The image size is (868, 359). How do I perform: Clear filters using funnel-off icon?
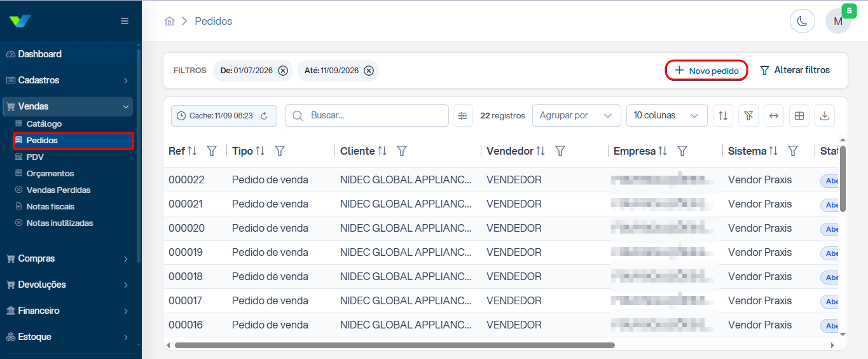point(748,116)
